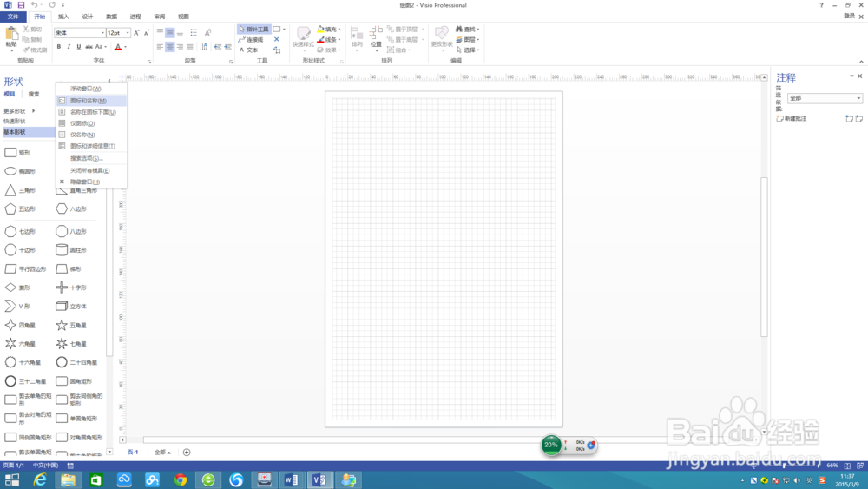Select the 矩形 rectangle shape
Screen dimensions: 868x489
click(17, 152)
